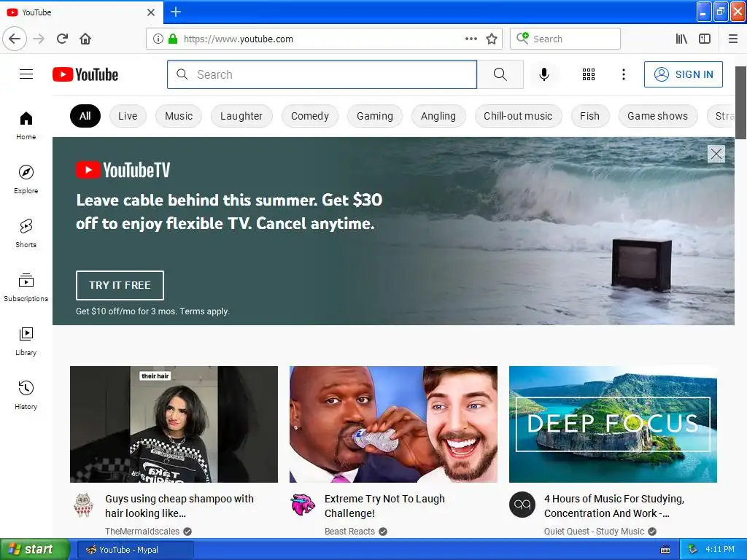Click TheMermaidscales channel avatar
Screen dimensions: 747x560
83,505
